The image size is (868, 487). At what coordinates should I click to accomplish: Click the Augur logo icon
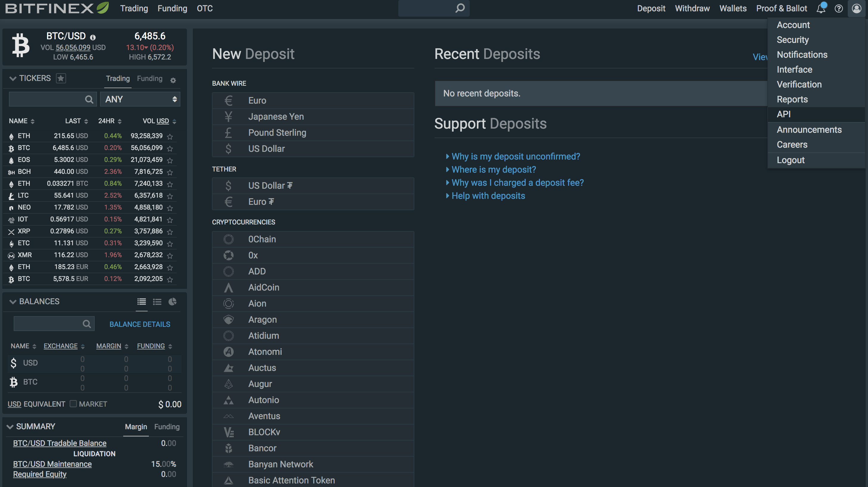click(228, 384)
